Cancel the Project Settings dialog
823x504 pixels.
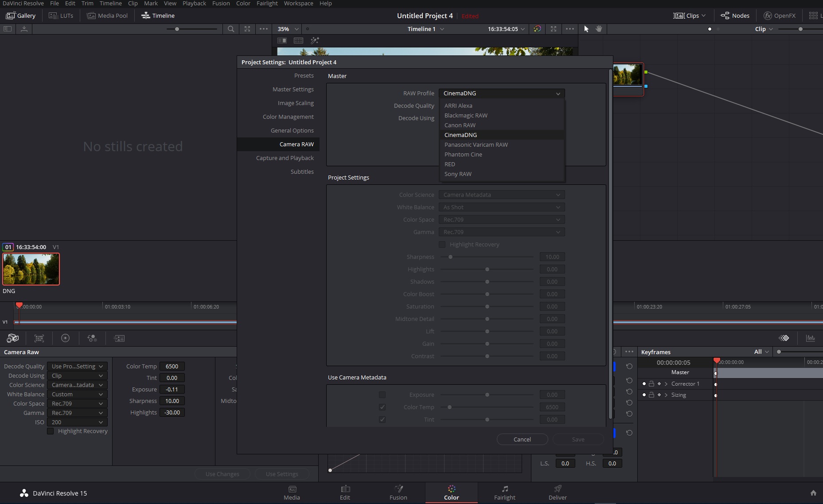coord(522,439)
